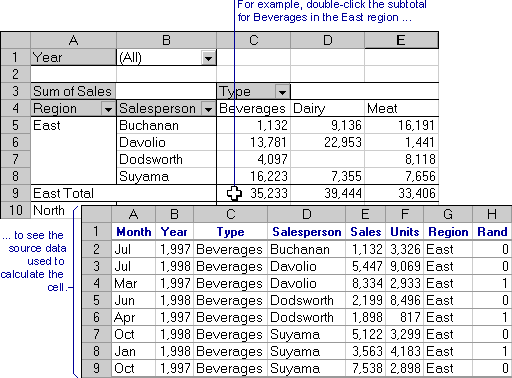
Task: Select Units value 9,069
Action: (405, 266)
